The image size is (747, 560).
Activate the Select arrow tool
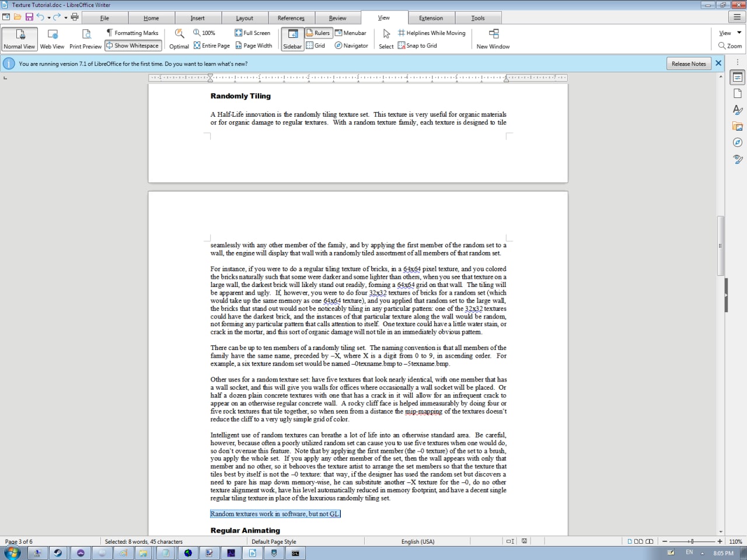(386, 39)
